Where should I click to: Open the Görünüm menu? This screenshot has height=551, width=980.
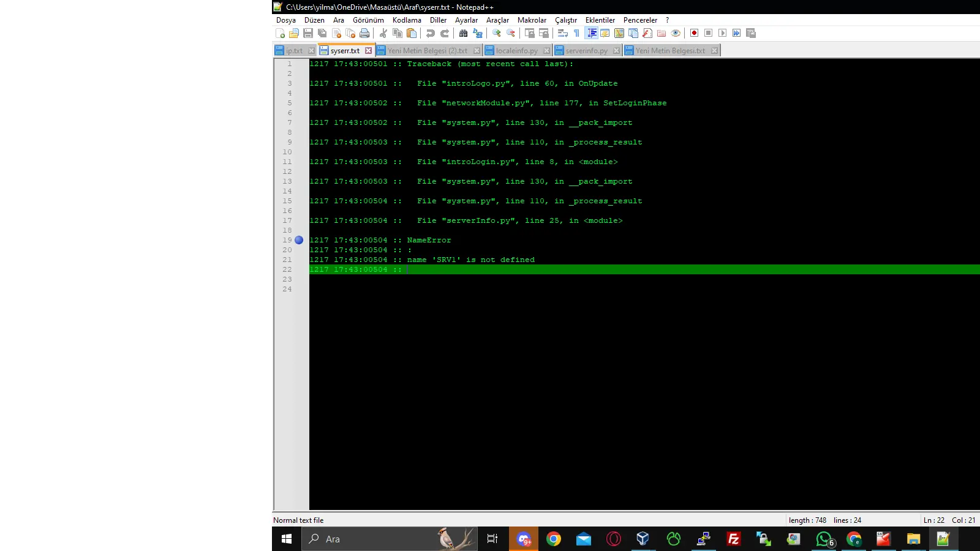click(368, 20)
